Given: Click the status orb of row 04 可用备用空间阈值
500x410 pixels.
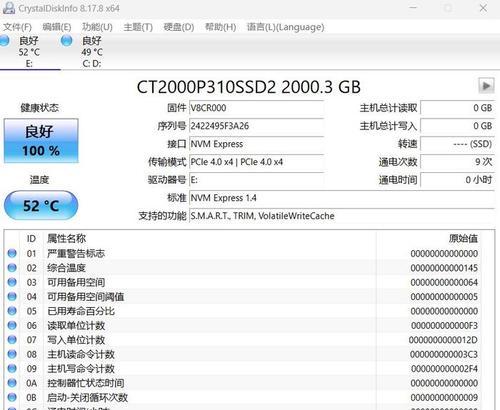Looking at the screenshot, I should coord(12,296).
